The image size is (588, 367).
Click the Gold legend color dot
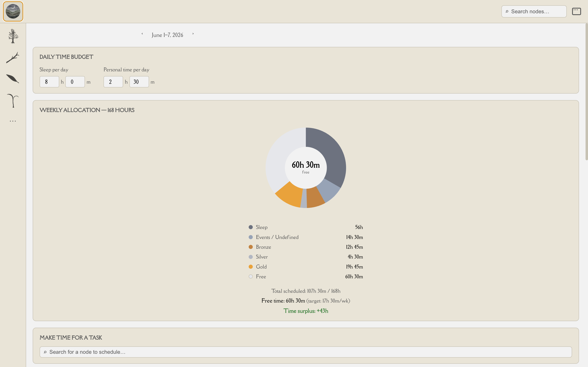click(251, 267)
